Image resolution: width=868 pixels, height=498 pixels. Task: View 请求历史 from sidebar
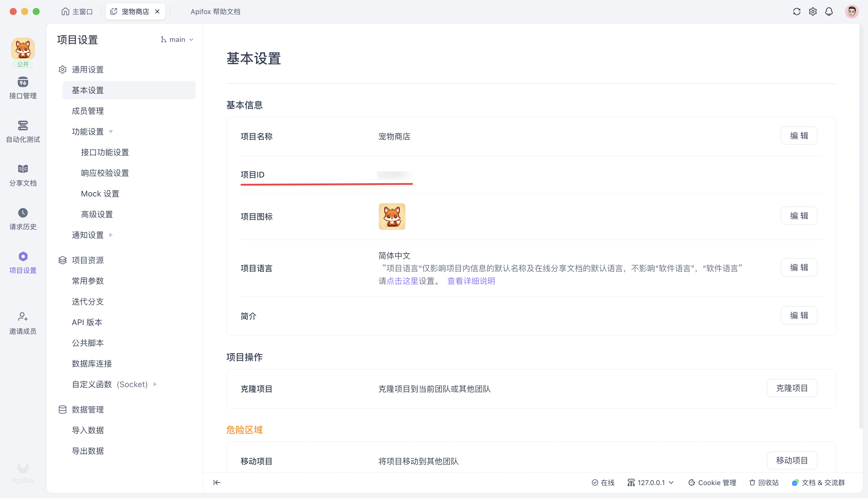23,218
